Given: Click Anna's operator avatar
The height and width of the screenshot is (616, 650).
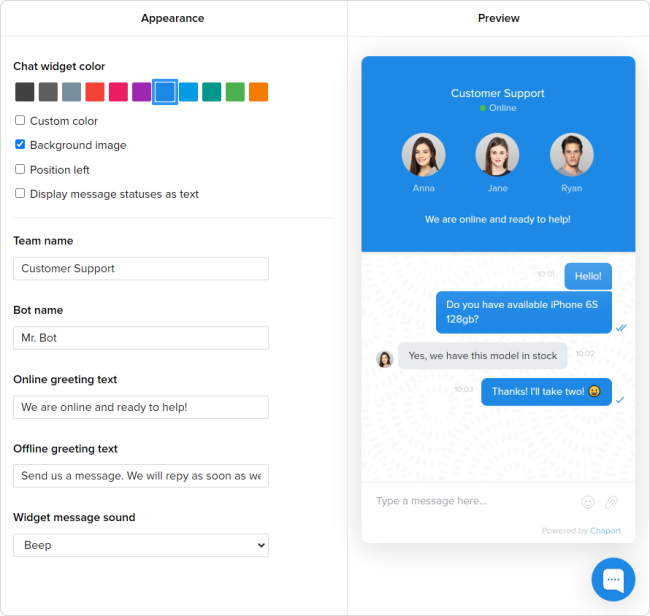Looking at the screenshot, I should pyautogui.click(x=423, y=155).
